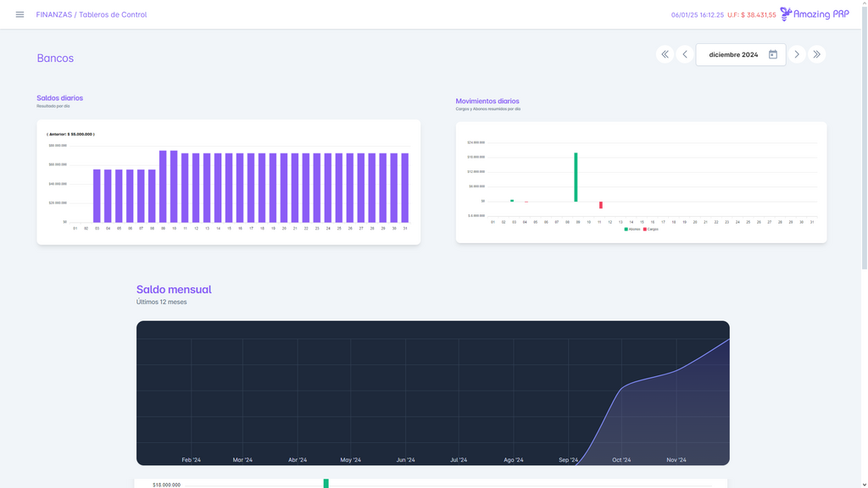This screenshot has width=868, height=488.
Task: Click the red Cargos bar on day 11
Action: pos(601,205)
